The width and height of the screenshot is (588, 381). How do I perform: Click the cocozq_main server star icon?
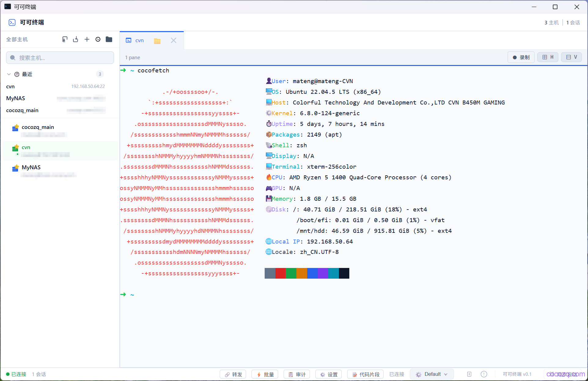(x=15, y=128)
